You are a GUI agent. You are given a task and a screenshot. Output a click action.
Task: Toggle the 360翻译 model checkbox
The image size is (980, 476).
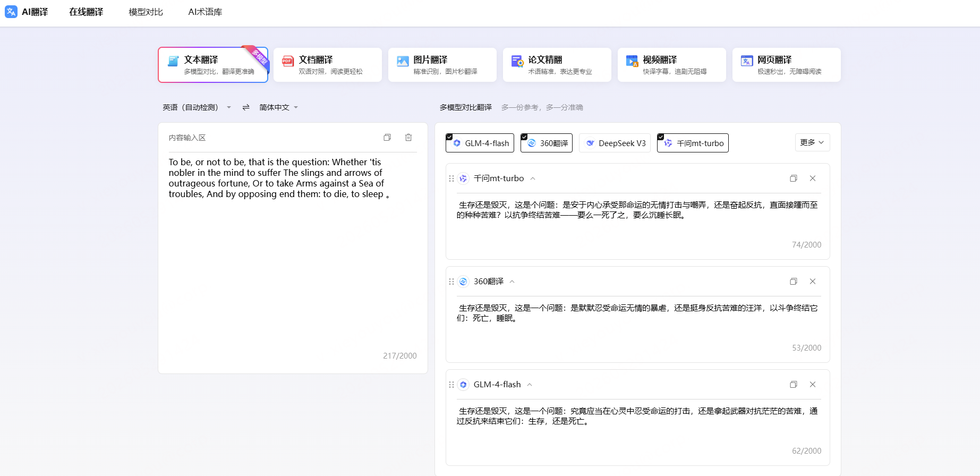point(547,143)
